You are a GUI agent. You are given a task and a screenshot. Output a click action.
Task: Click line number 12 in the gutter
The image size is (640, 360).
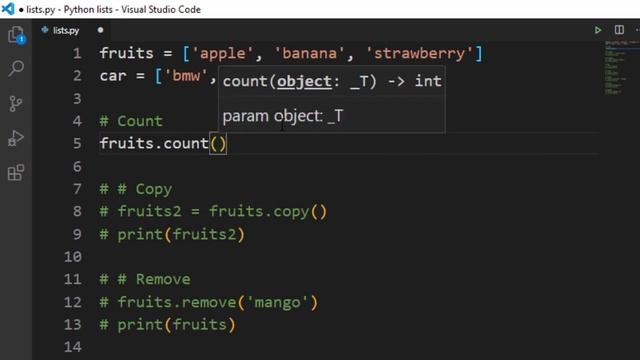point(73,302)
